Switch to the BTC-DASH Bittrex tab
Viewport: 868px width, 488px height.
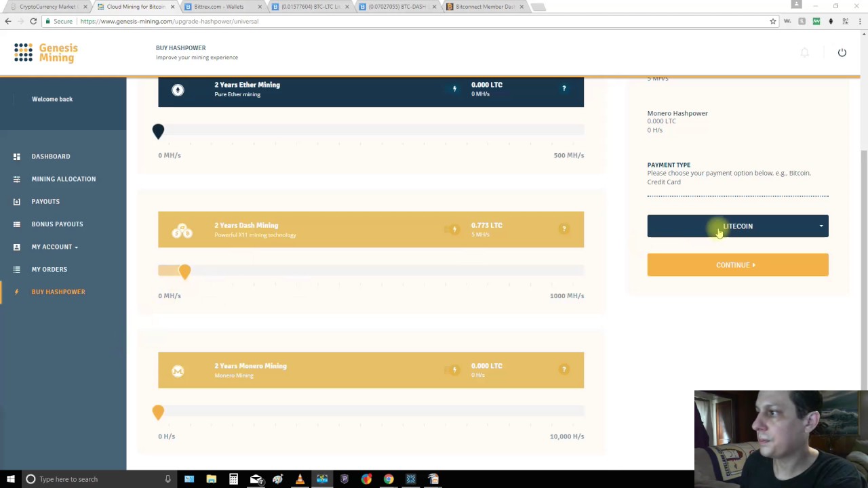coord(397,7)
